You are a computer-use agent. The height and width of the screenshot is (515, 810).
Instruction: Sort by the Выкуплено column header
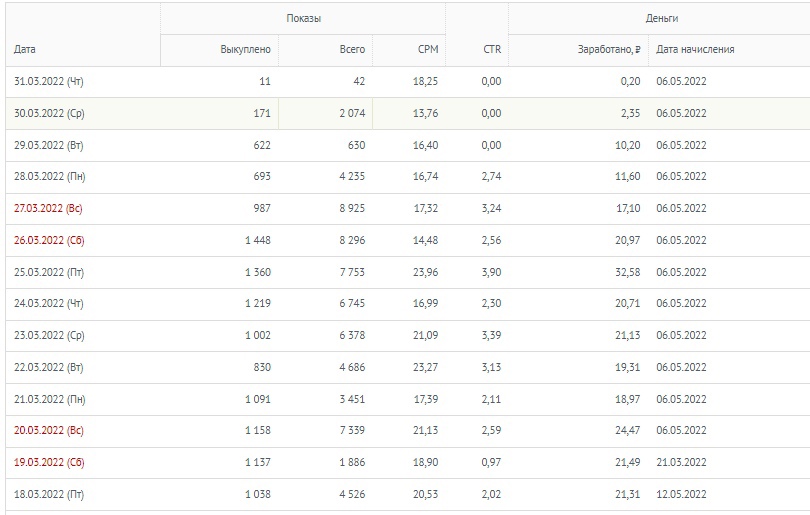(x=245, y=49)
